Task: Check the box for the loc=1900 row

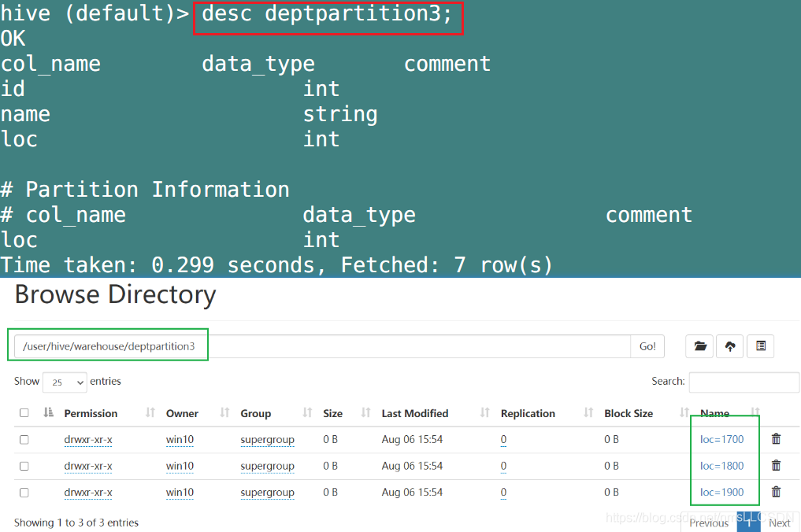Action: point(24,493)
